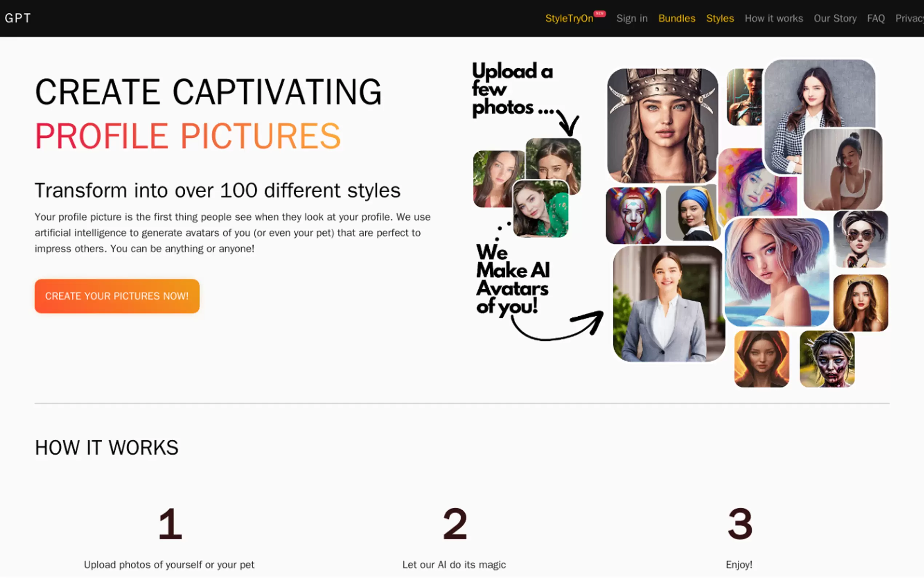
Task: Select the sunglasses sketch avatar
Action: point(860,239)
